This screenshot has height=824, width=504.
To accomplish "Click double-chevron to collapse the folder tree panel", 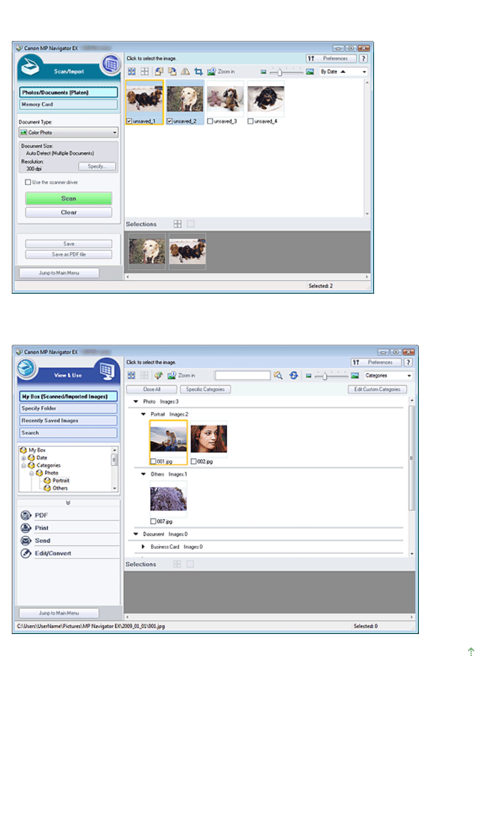I will tap(68, 503).
